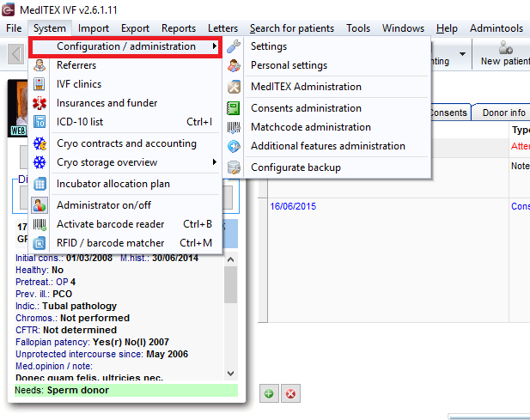Open the Search for patients menu
Image resolution: width=530 pixels, height=420 pixels.
coord(292,28)
